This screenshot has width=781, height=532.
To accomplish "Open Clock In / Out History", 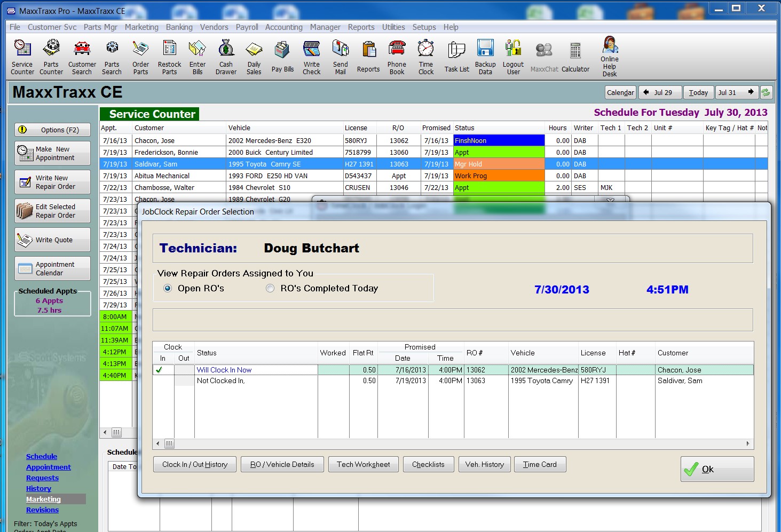I will pos(195,464).
